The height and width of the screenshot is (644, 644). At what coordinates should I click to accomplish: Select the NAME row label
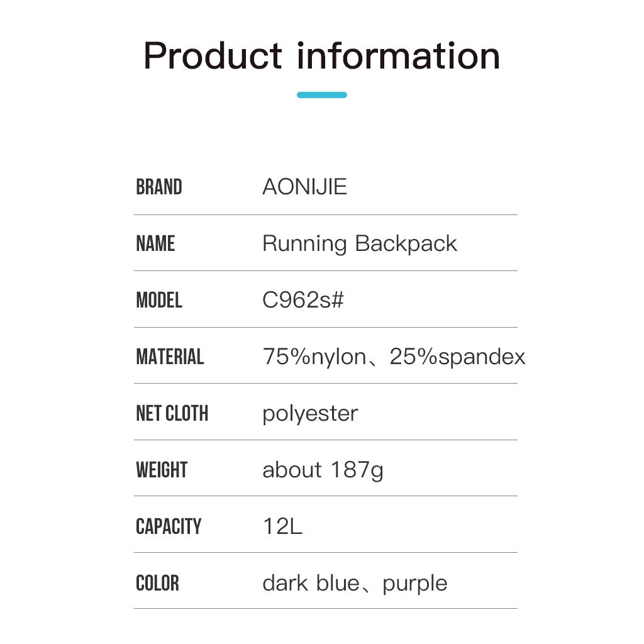155,243
